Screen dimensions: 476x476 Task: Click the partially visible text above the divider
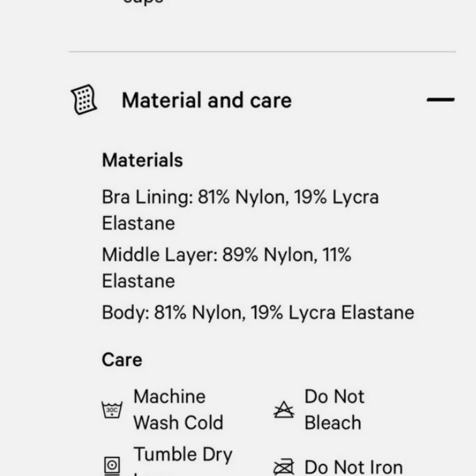tap(143, 2)
